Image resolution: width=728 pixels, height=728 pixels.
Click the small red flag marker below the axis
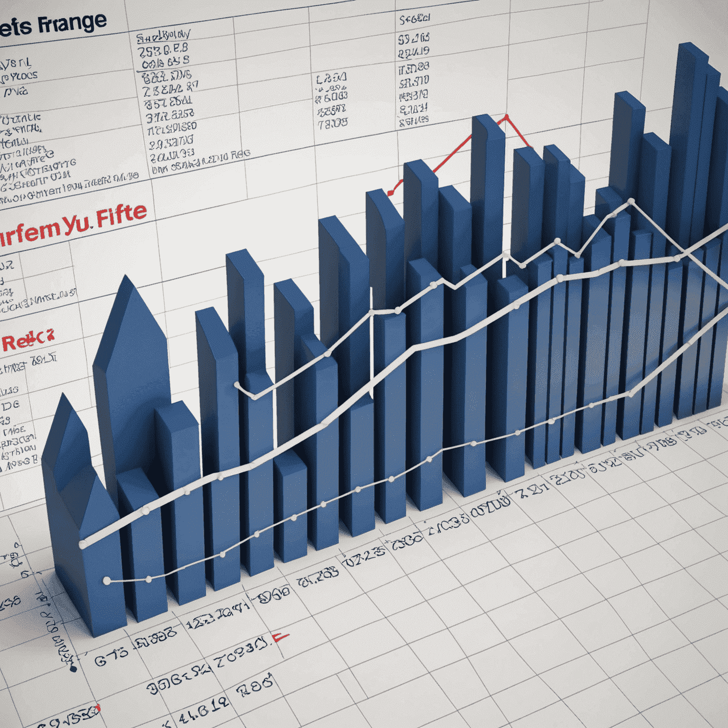coord(281,637)
